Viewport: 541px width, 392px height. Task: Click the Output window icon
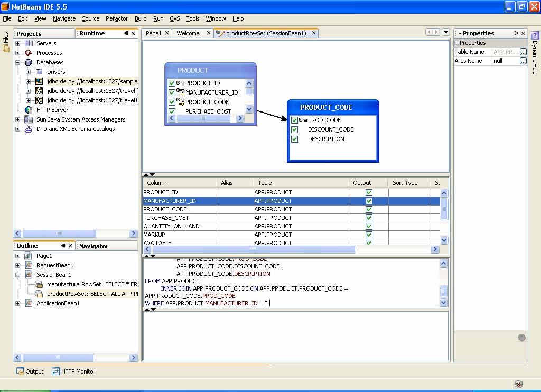[x=20, y=371]
